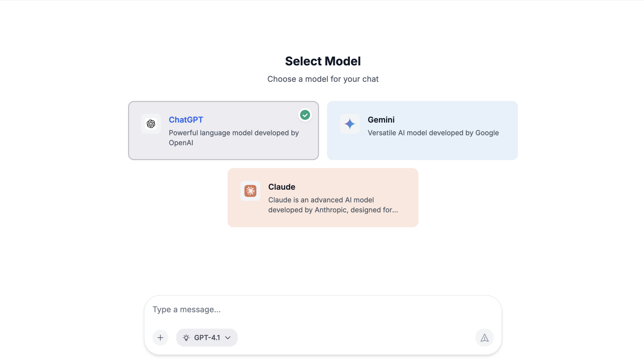Click the truncated Claude description text
Viewport: 644px width, 359px height.
tap(333, 205)
